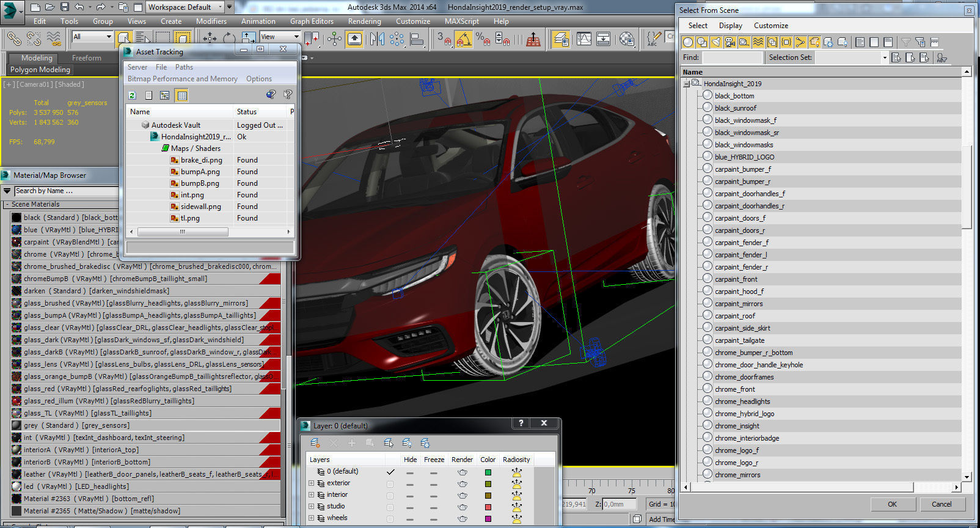
Task: Switch Asset Tracking to table view
Action: [181, 95]
